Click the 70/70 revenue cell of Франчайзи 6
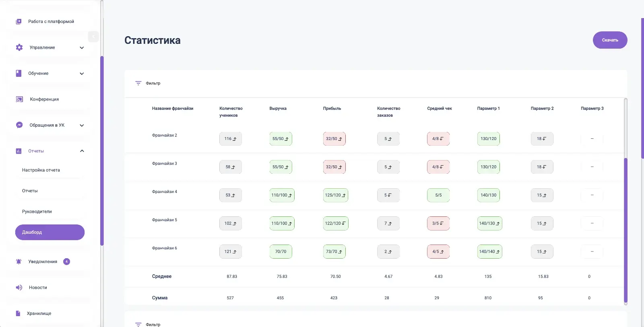The height and width of the screenshot is (327, 644). (x=281, y=251)
